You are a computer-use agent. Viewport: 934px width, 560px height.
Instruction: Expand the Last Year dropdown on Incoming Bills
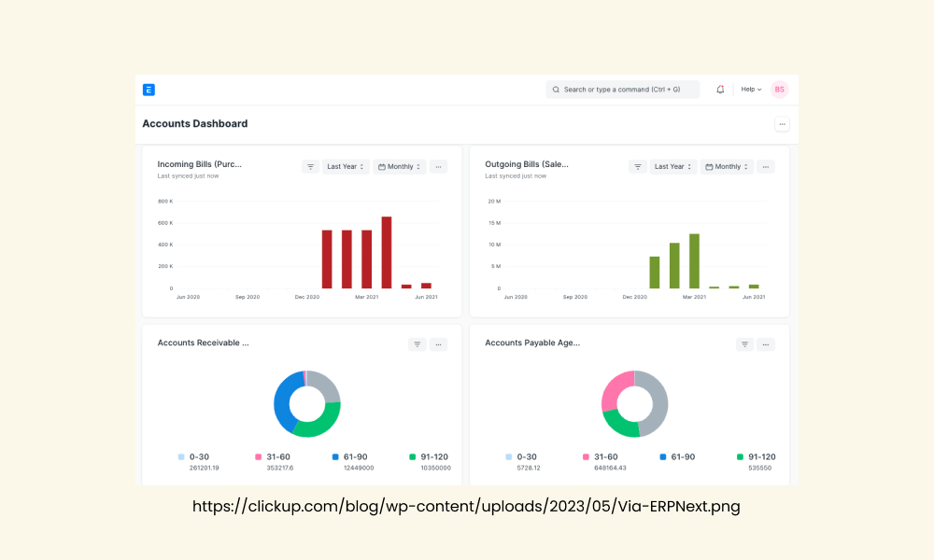click(x=346, y=167)
